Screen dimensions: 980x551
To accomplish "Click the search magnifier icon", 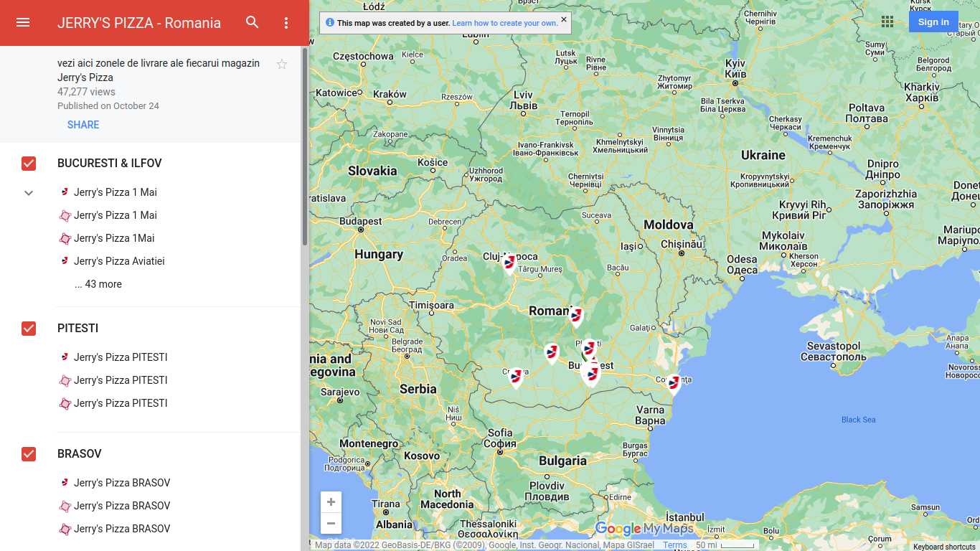I will tap(253, 22).
